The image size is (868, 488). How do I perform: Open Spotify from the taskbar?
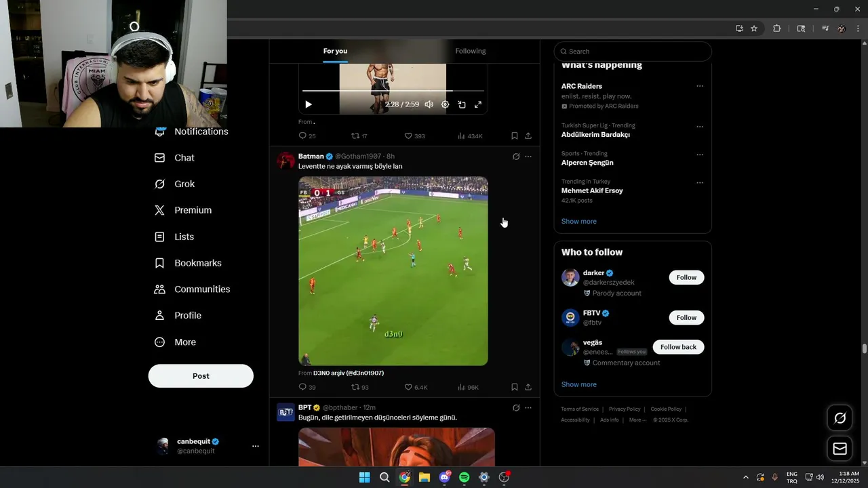click(x=464, y=477)
